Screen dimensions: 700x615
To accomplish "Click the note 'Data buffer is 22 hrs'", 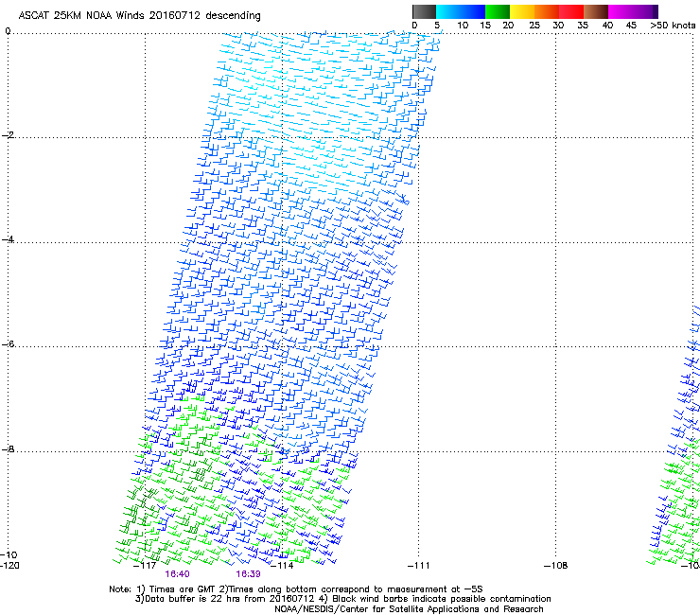I will click(x=191, y=599).
